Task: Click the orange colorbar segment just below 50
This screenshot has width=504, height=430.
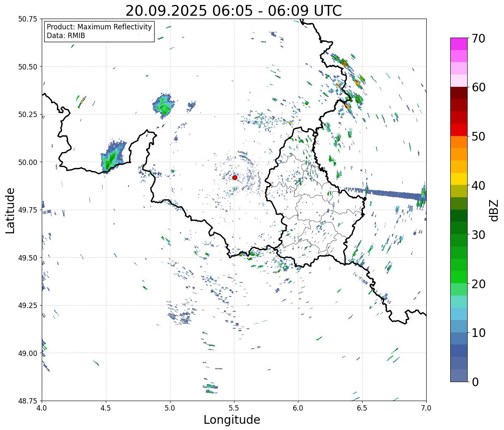Action: click(x=459, y=142)
